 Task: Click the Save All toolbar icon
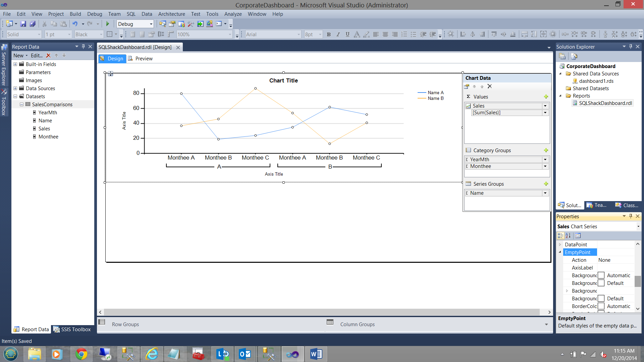pyautogui.click(x=33, y=24)
